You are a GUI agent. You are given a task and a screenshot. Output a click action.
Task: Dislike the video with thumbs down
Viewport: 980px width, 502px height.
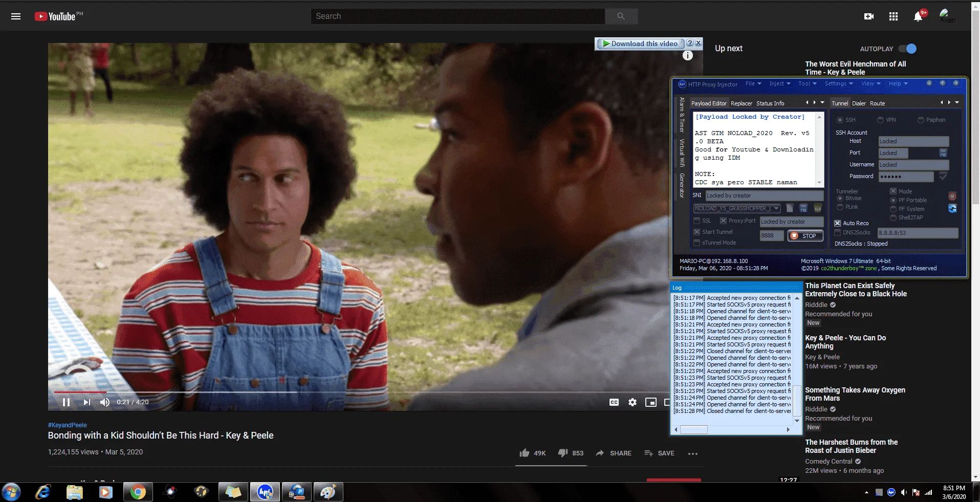click(563, 453)
